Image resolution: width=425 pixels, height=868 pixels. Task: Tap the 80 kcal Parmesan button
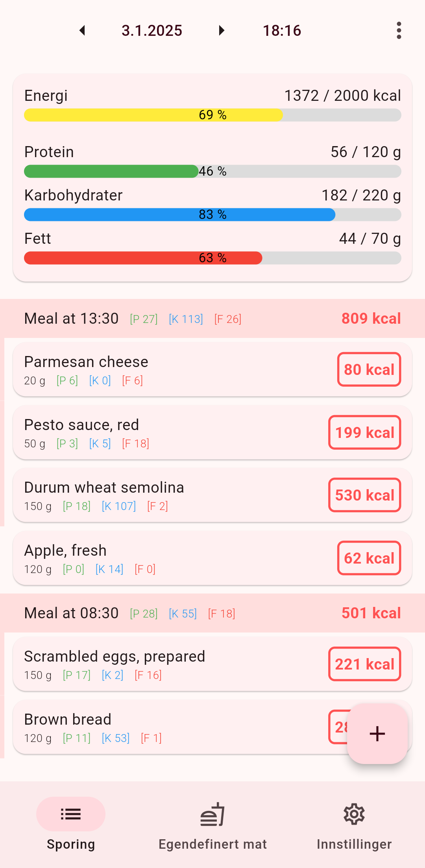pos(369,369)
